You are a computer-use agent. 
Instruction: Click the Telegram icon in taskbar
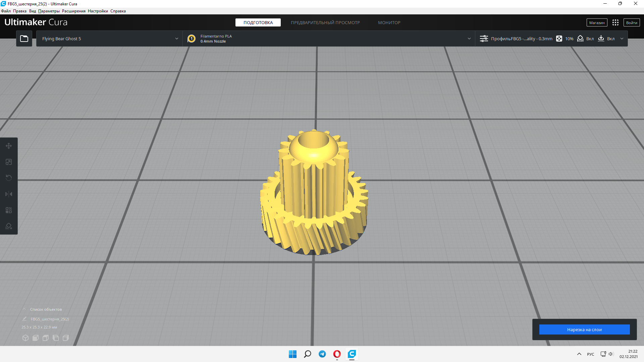click(322, 354)
